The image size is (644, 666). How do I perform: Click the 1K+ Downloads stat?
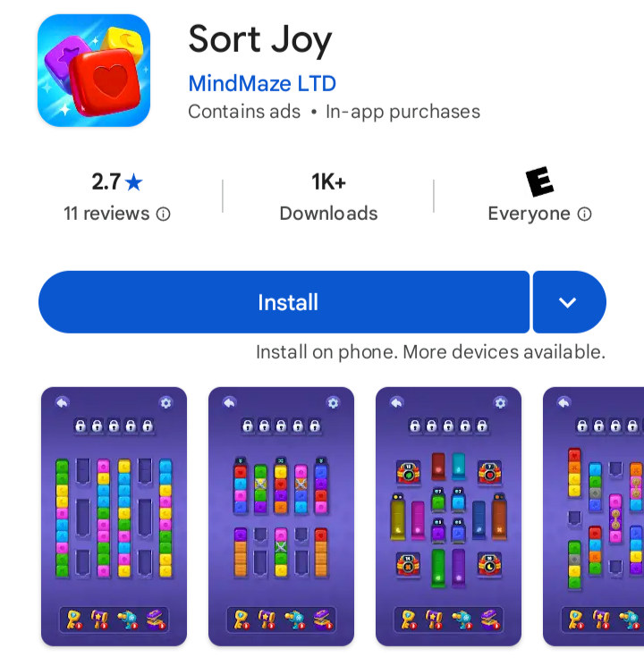tap(328, 197)
